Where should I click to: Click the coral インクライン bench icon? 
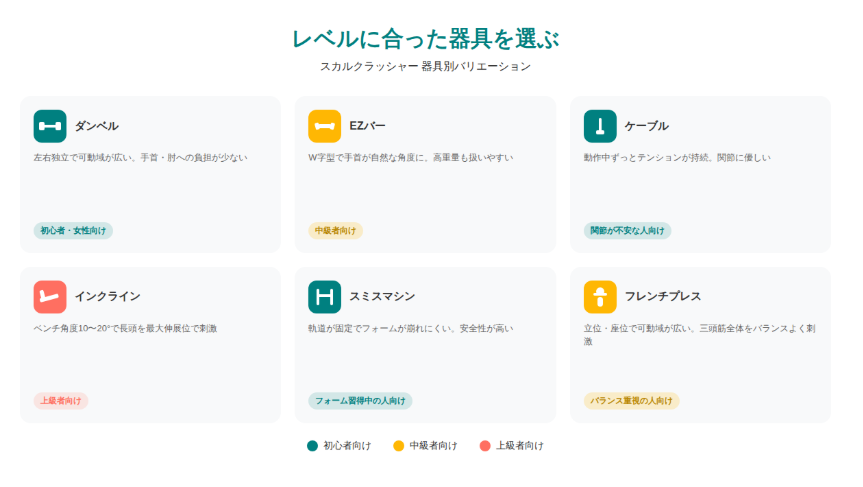pyautogui.click(x=50, y=296)
